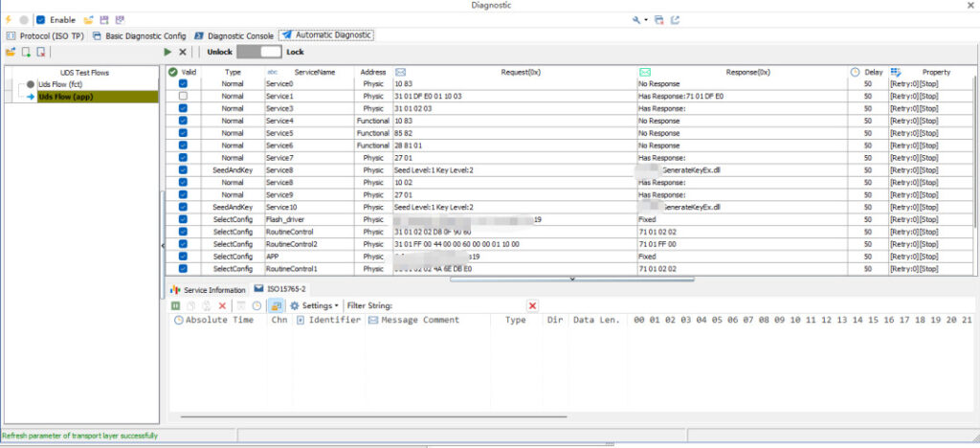Open the wrench tools dropdown
The image size is (980, 448).
pyautogui.click(x=639, y=19)
